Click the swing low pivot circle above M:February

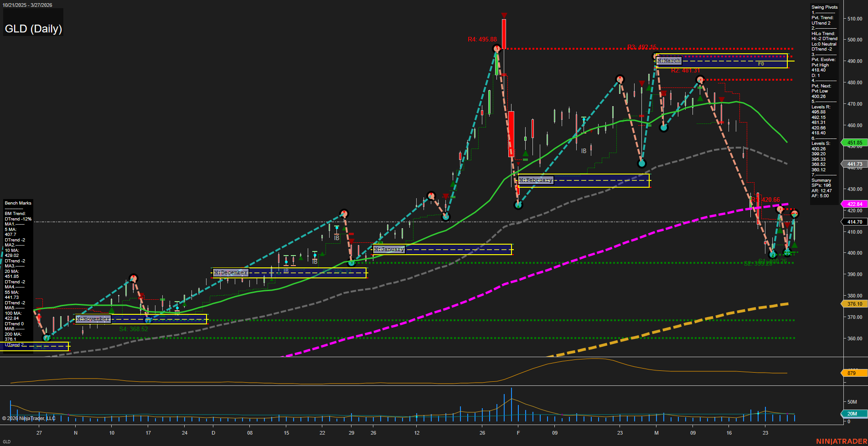[x=518, y=205]
